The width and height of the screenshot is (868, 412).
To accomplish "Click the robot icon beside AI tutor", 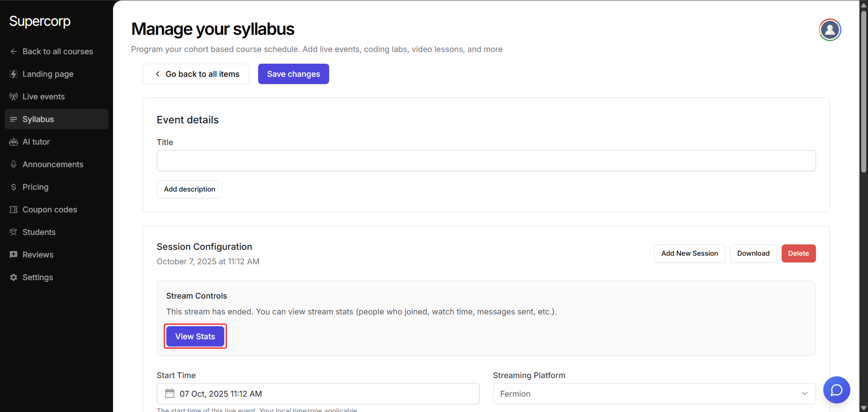I will [14, 142].
